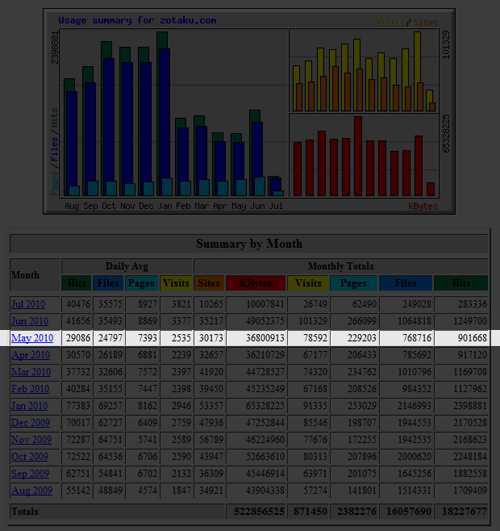The height and width of the screenshot is (531, 500).
Task: Click the total KBytes value 522856525
Action: 259,511
